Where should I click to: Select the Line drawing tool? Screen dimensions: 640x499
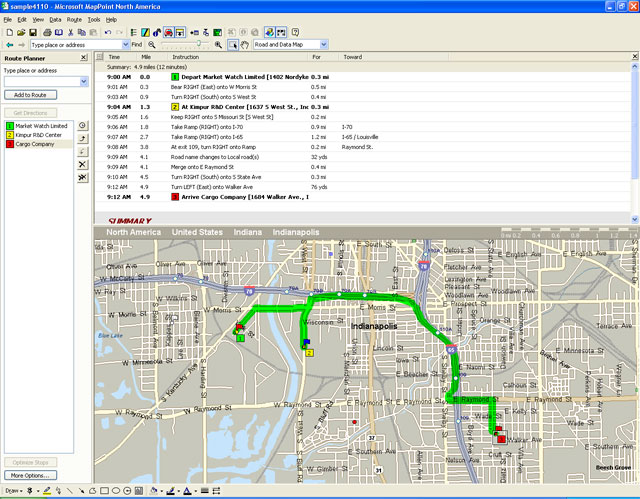(70, 491)
